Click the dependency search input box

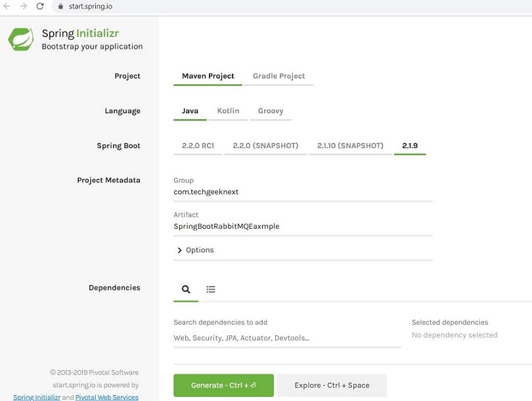[x=288, y=338]
